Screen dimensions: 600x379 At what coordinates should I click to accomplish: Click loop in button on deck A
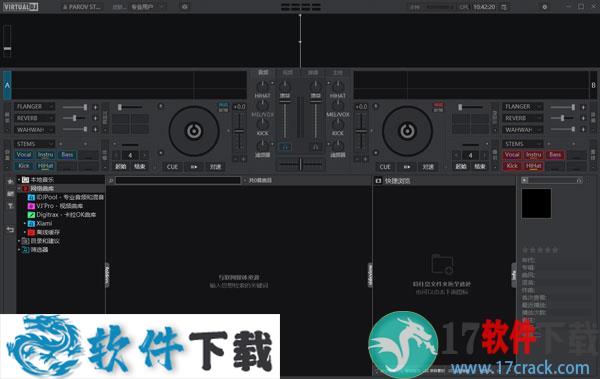pyautogui.click(x=121, y=167)
